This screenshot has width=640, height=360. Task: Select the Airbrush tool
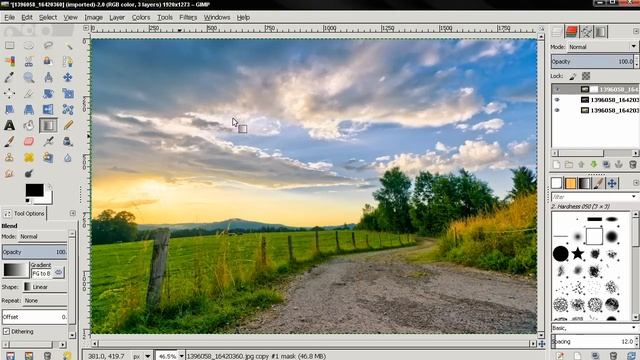(x=48, y=142)
